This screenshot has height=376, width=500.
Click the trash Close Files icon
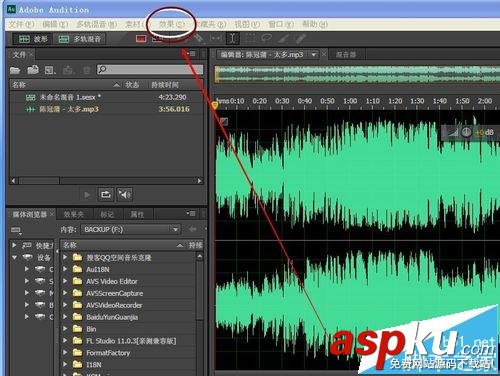pos(86,70)
